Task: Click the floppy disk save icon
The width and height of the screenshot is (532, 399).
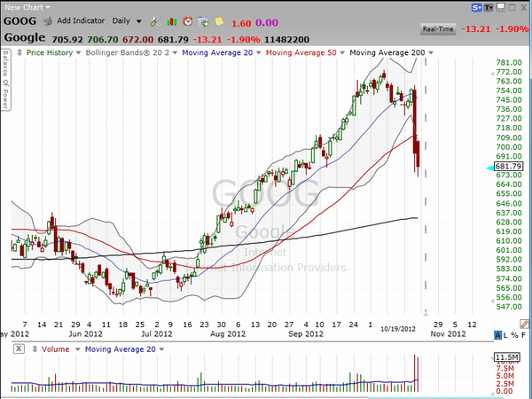Action: click(500, 7)
